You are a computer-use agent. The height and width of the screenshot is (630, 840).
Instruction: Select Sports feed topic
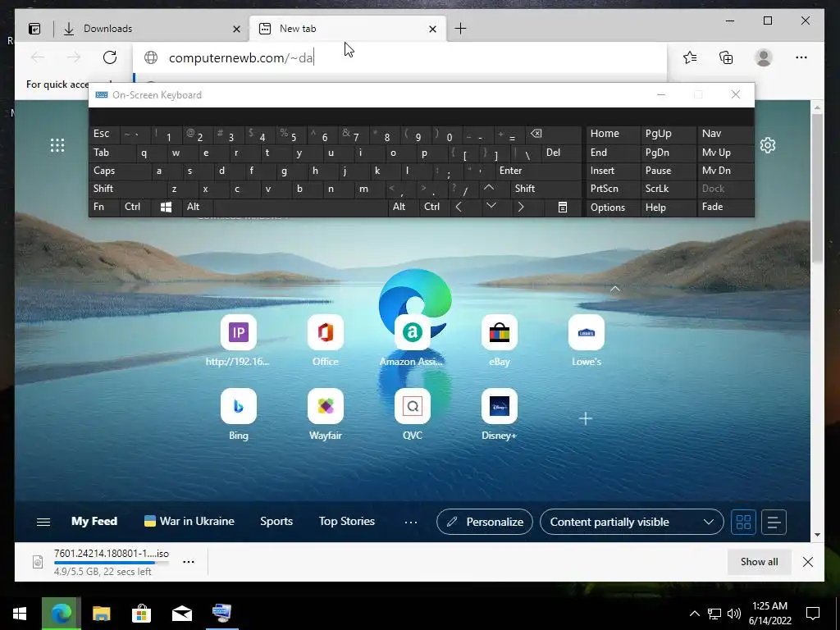point(276,521)
